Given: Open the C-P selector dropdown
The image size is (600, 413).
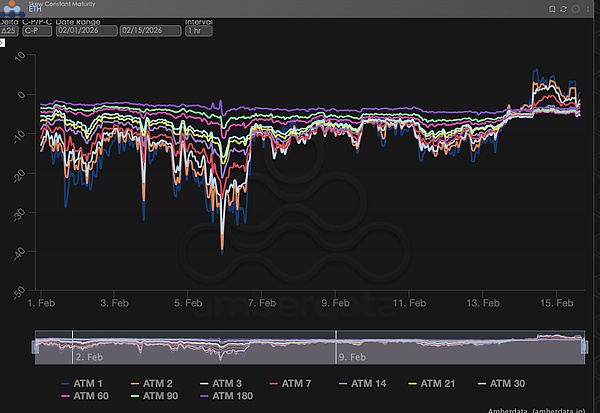Looking at the screenshot, I should point(36,30).
